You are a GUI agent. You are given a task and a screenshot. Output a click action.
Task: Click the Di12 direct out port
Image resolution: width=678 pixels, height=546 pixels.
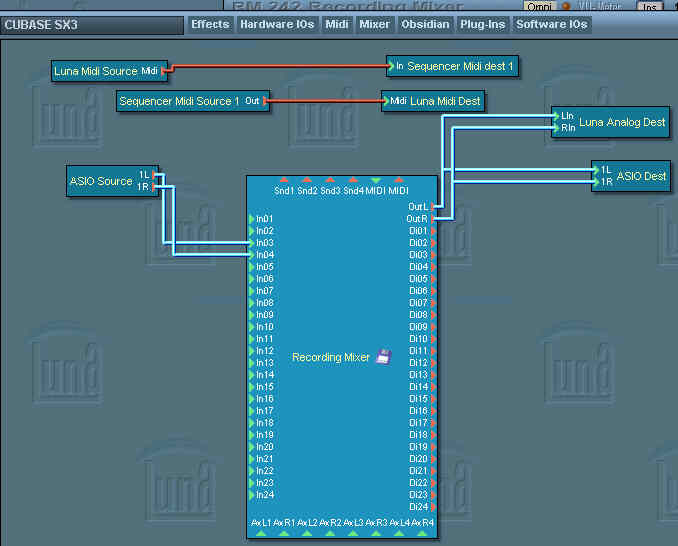[x=433, y=363]
